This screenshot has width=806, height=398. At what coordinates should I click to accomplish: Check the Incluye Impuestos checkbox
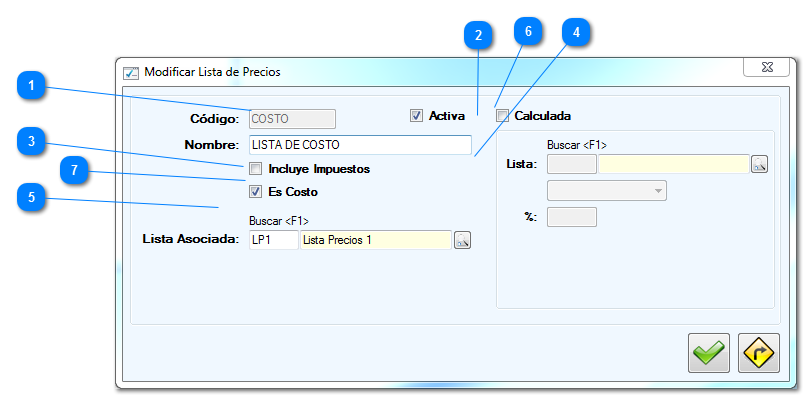pyautogui.click(x=255, y=168)
